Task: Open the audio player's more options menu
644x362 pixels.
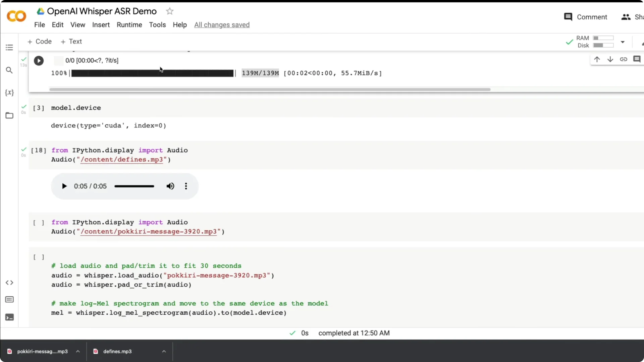Action: click(185, 186)
